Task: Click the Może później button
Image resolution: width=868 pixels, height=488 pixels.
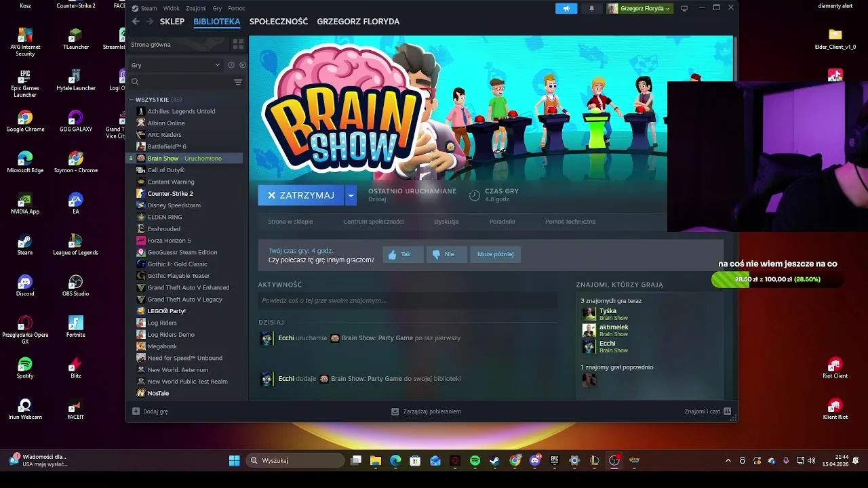Action: click(495, 254)
